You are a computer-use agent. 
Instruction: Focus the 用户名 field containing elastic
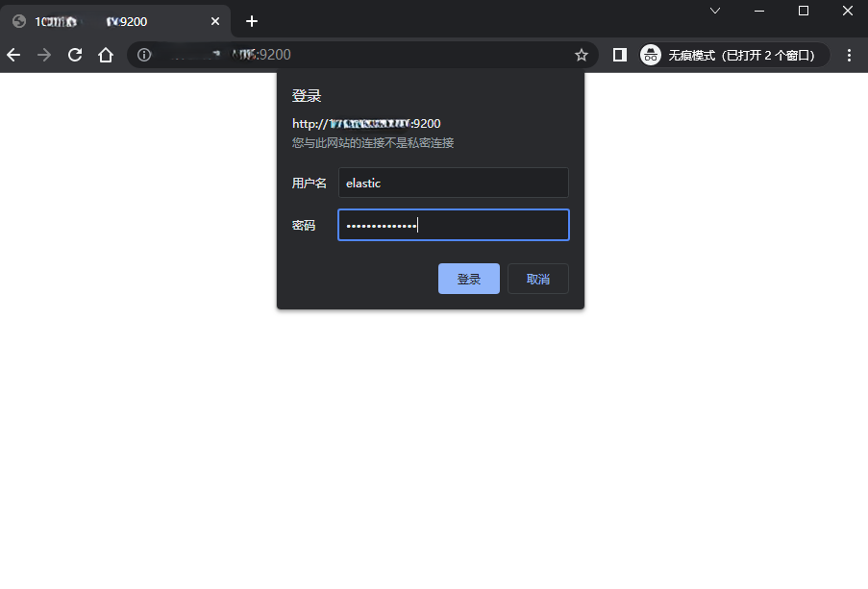(x=453, y=183)
